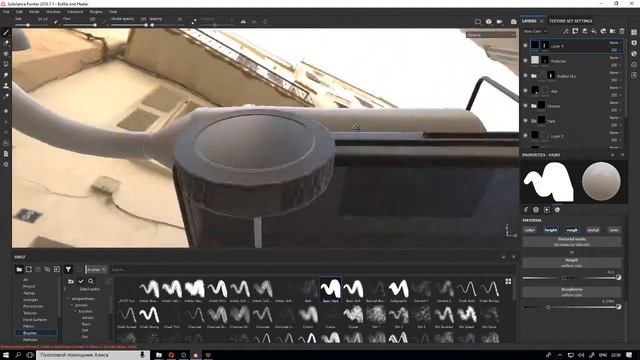This screenshot has width=640, height=360.
Task: Select the Polygon Fill tool in left toolbar
Action: tap(6, 64)
